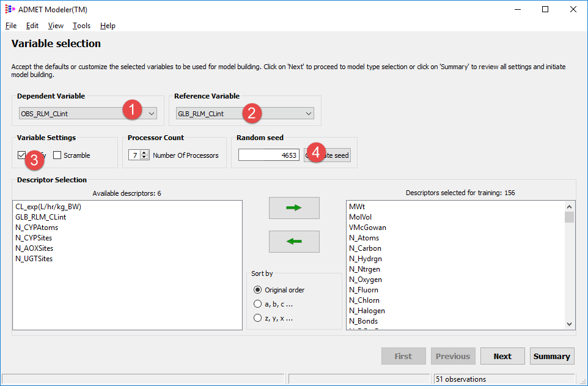The width and height of the screenshot is (588, 386).
Task: Increase the number of processors
Action: click(145, 152)
